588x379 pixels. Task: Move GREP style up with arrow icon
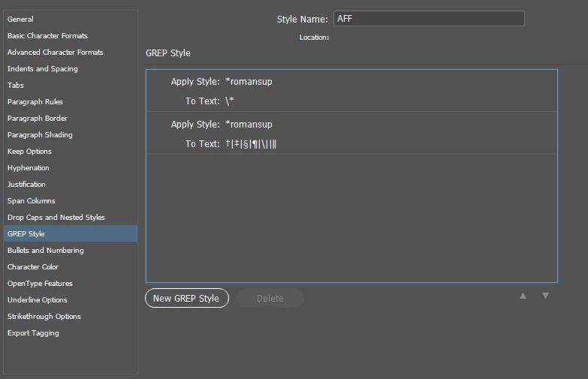[523, 296]
